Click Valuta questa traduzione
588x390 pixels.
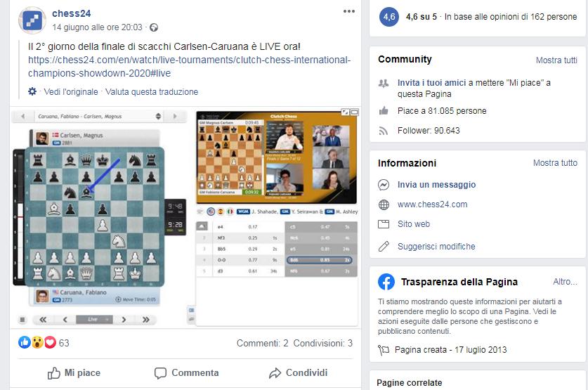[x=152, y=92]
